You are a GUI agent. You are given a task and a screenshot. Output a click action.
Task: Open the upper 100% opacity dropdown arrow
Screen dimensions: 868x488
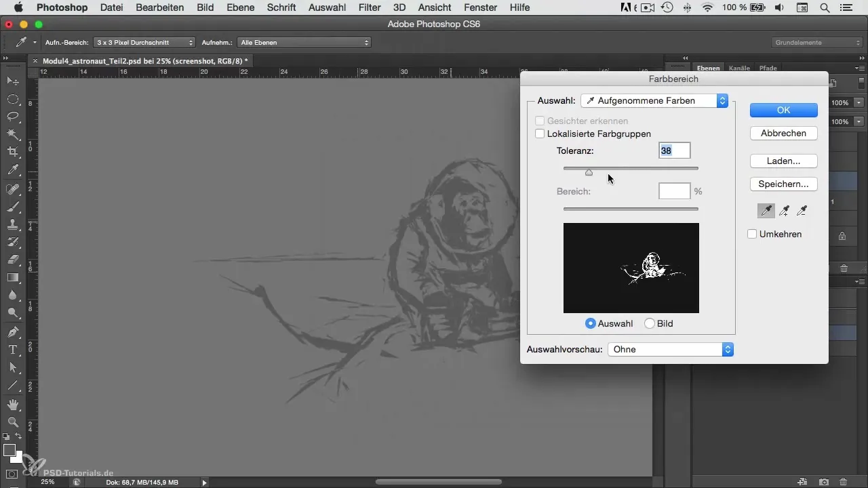tap(859, 103)
